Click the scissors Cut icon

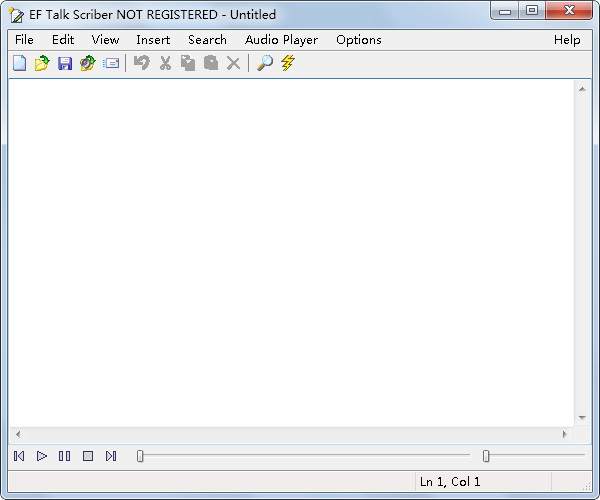click(165, 63)
